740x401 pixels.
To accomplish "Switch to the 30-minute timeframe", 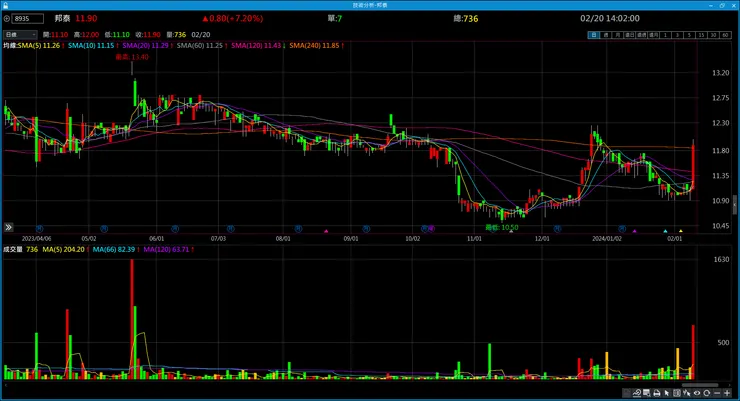I will click(713, 35).
